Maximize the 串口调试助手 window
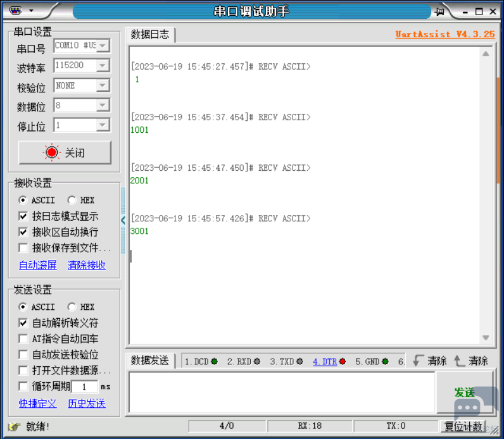Screen dimensions: 504x439 click(479, 11)
